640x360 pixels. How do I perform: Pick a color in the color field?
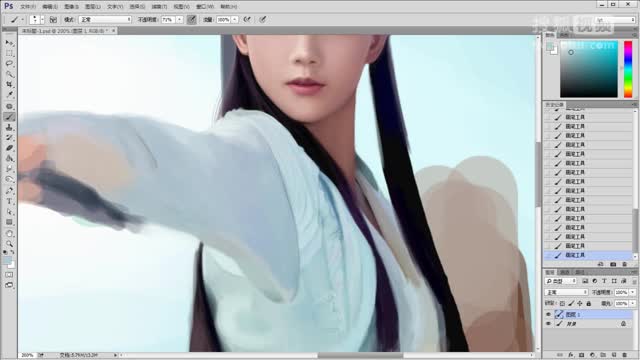589,69
